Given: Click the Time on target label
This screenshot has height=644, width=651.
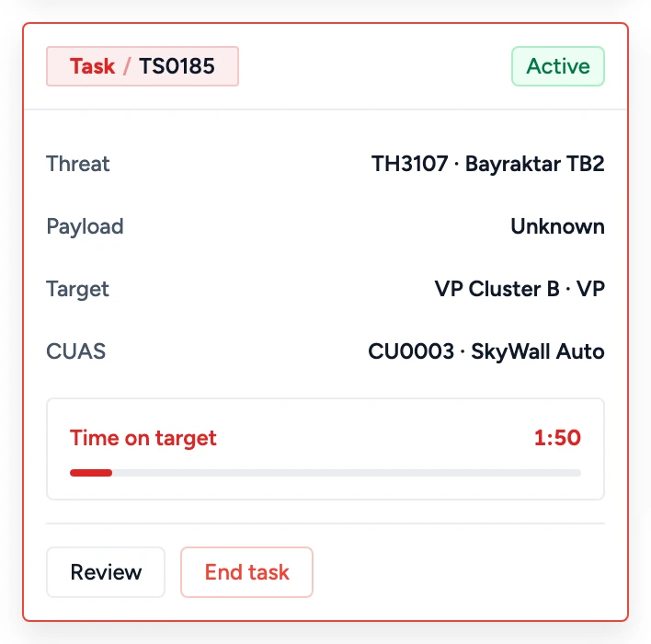Looking at the screenshot, I should [143, 438].
